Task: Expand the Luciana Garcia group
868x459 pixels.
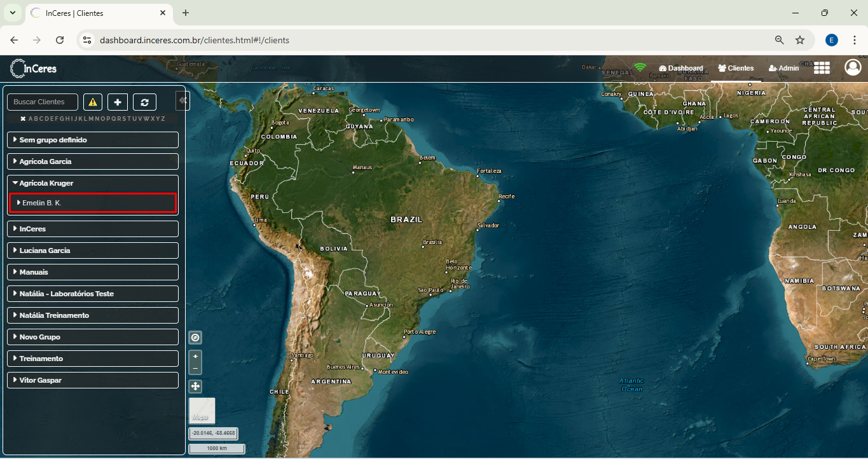Action: click(x=93, y=250)
